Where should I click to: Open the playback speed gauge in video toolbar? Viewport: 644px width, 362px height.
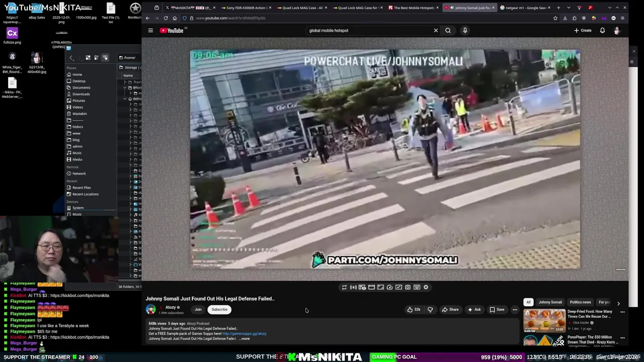coord(389,287)
